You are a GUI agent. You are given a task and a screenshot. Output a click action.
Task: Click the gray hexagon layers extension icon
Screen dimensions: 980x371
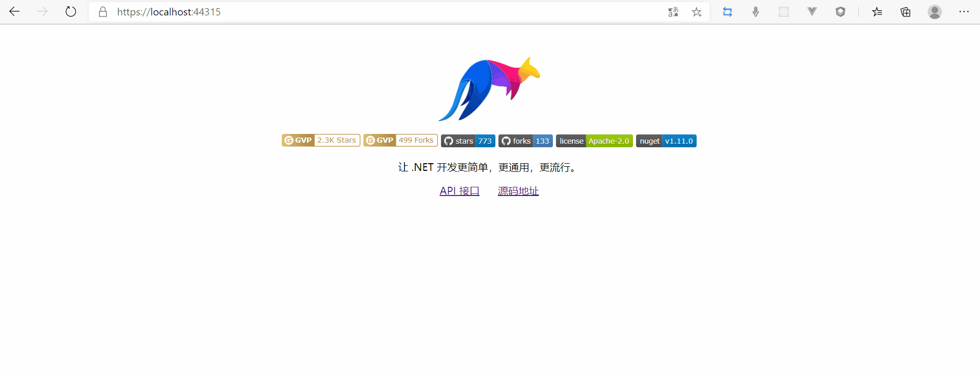click(840, 12)
